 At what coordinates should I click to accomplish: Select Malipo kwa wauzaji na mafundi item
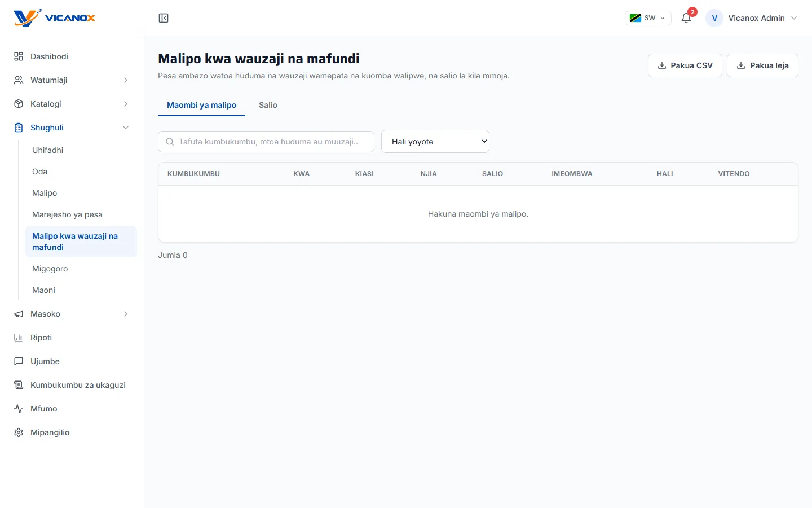81,242
